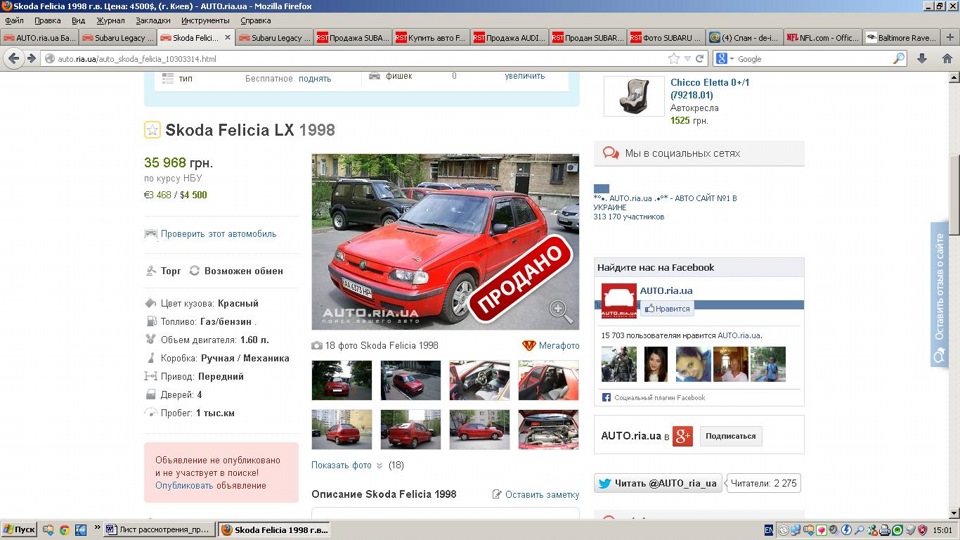Expand 'Показать фото (18)' photos list

coord(358,465)
